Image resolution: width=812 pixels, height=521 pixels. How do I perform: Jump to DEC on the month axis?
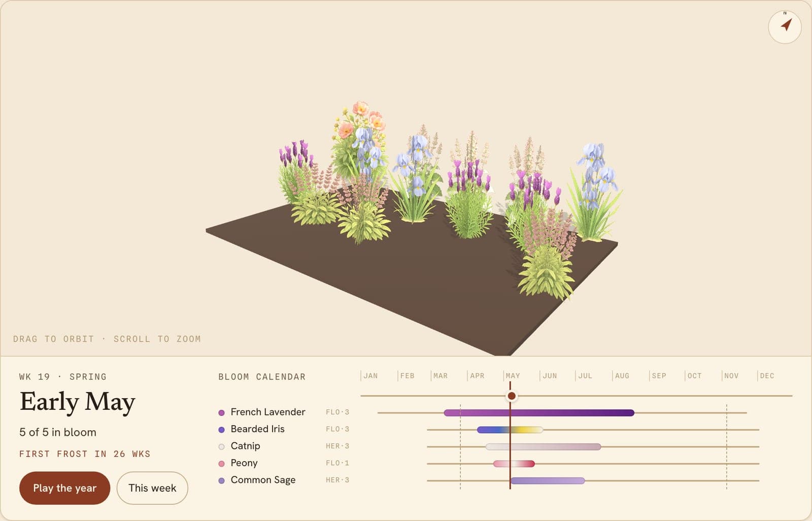tap(767, 376)
